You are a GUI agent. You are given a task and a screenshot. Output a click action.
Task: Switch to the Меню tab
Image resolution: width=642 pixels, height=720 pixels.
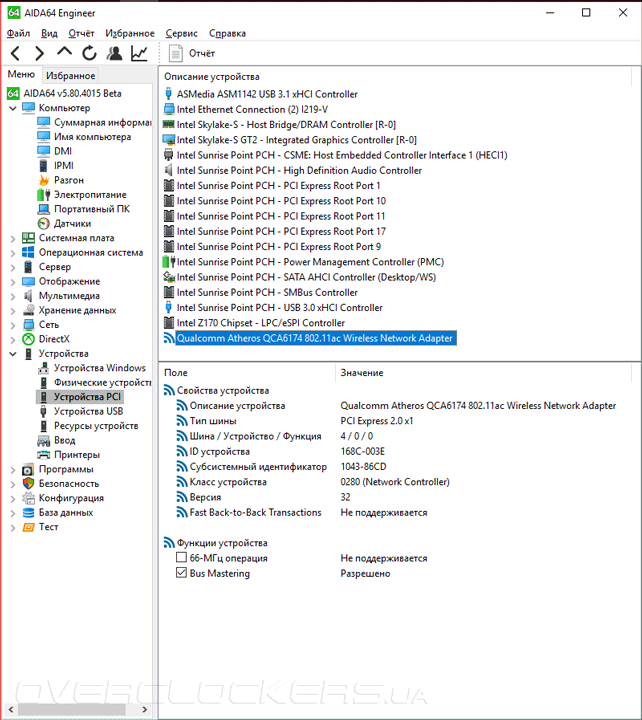click(21, 74)
